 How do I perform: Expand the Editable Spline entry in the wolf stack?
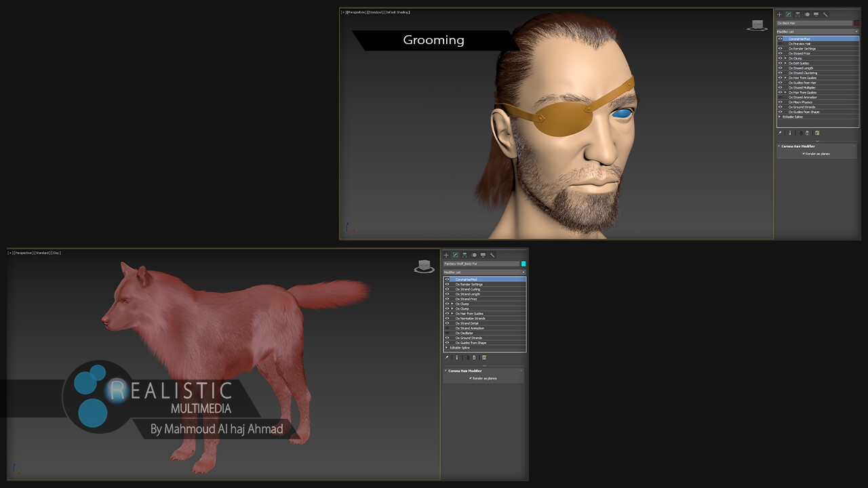[446, 348]
